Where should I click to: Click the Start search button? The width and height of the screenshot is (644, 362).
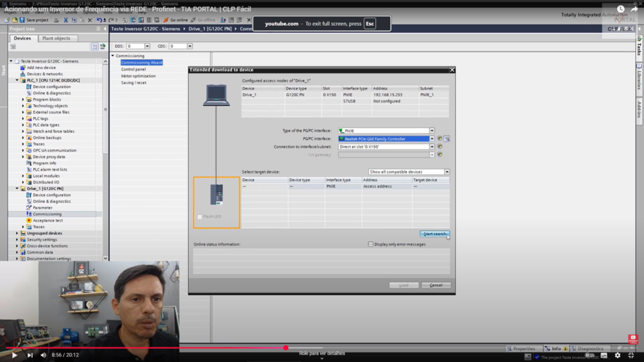[435, 234]
